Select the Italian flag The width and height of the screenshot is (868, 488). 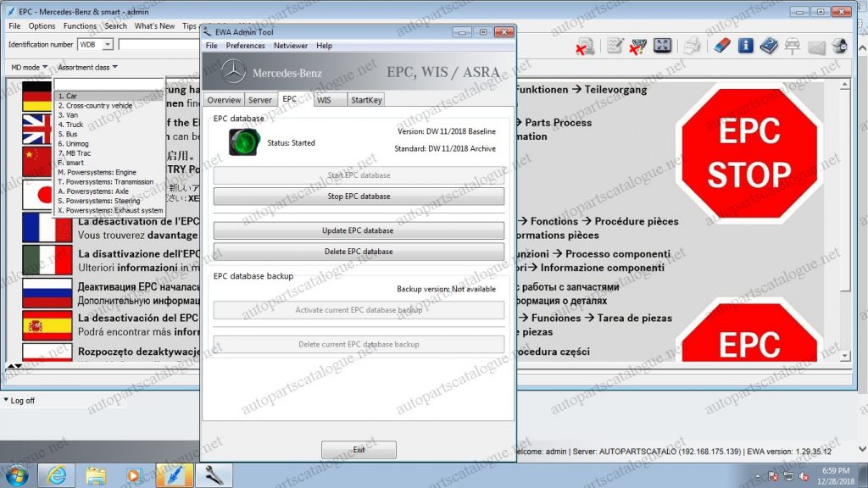coord(47,260)
